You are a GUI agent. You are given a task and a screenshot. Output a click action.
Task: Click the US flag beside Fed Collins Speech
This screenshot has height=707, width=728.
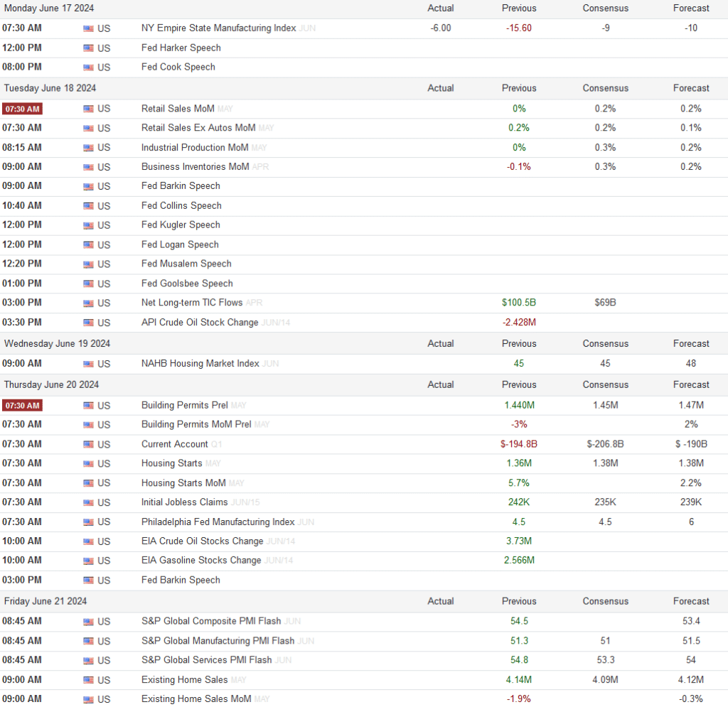(x=88, y=207)
